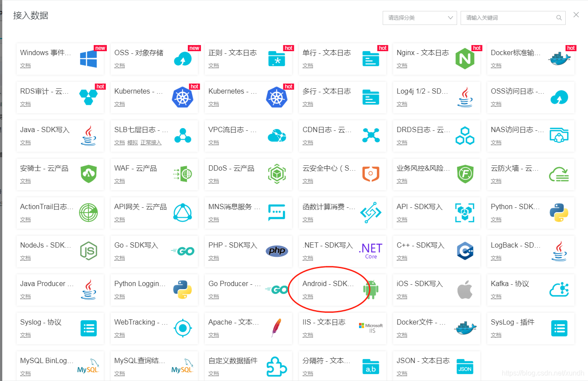This screenshot has width=588, height=381.
Task: Click the 'Java Producer' card title
Action: click(46, 283)
